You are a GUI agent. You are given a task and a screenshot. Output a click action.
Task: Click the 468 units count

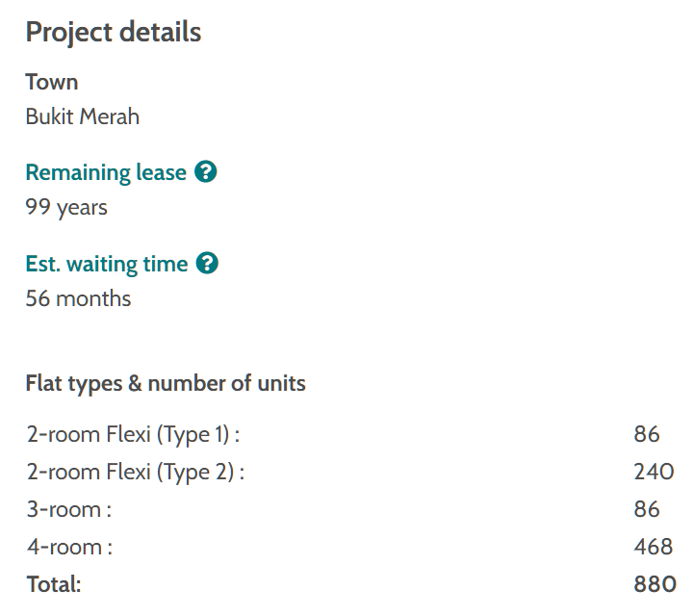click(654, 547)
